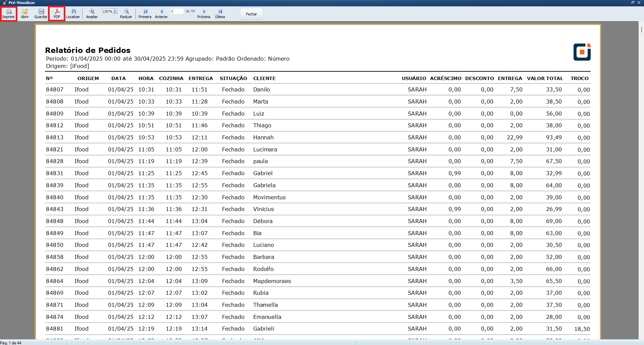Restore down the Pré-Visualizar window

(633, 3)
